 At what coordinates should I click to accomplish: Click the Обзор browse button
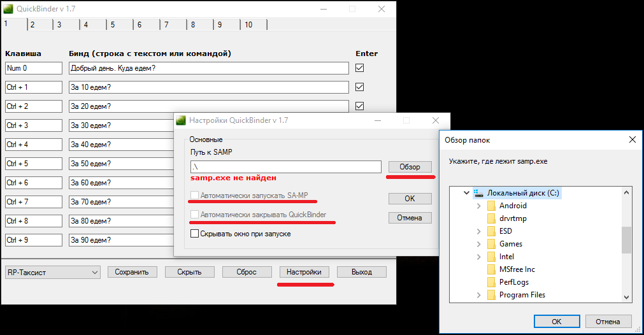410,167
